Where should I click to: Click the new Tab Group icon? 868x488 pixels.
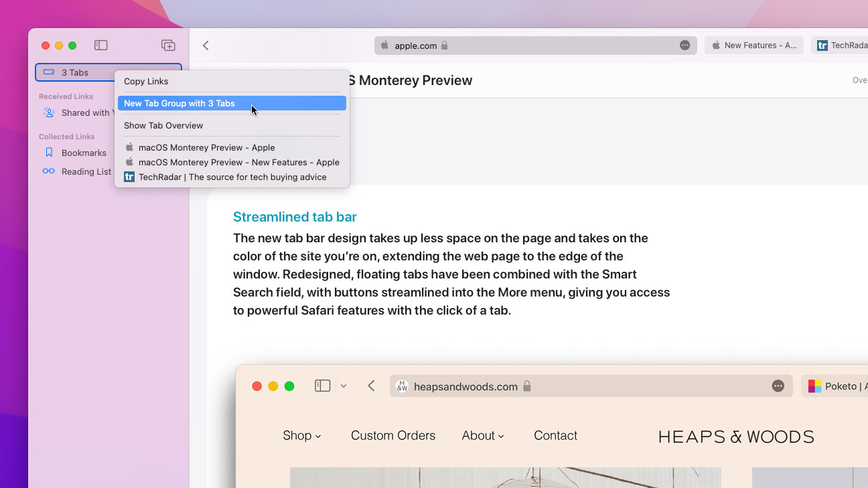[x=168, y=45]
